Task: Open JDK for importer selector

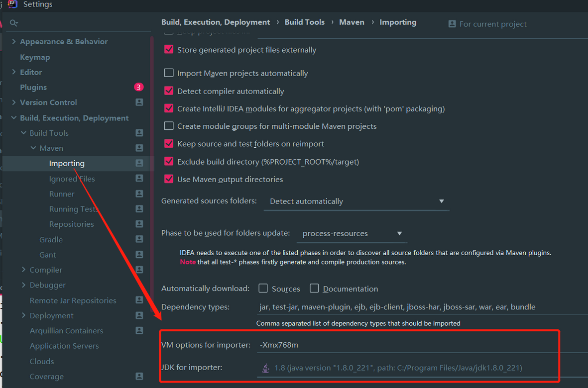Action: 422,368
